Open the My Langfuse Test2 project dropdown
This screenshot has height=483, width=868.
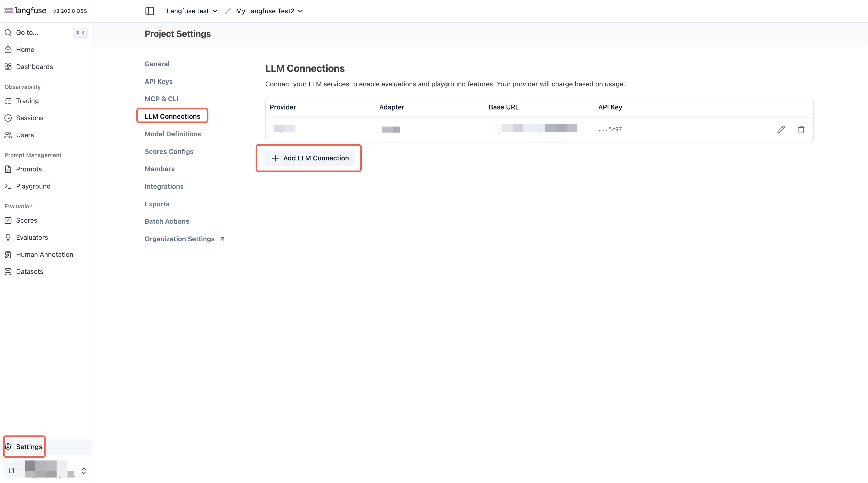269,11
